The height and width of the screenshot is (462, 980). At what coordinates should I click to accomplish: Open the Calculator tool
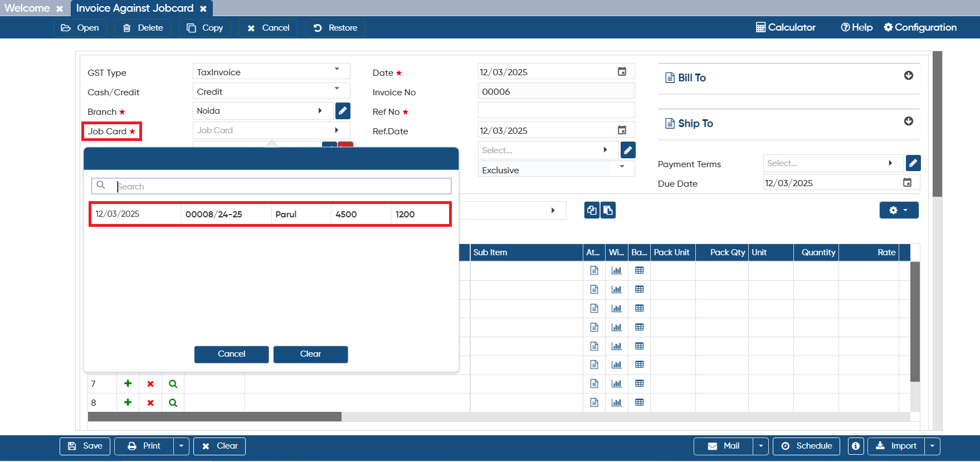(x=786, y=27)
